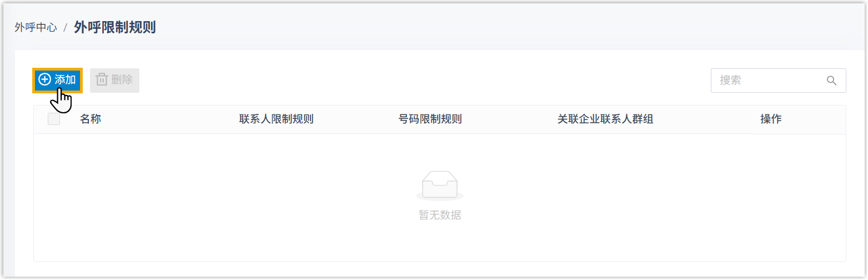Tick the select-all checkbox in table header

click(x=54, y=119)
